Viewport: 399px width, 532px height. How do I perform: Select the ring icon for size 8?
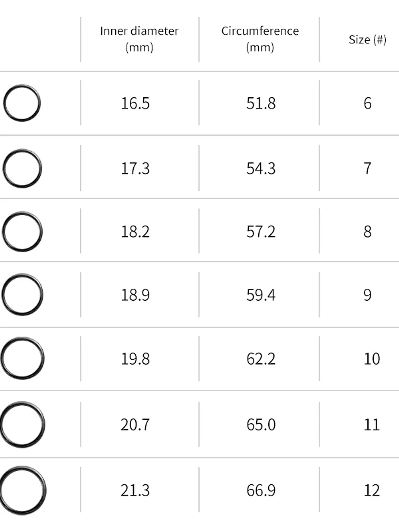coord(22,232)
